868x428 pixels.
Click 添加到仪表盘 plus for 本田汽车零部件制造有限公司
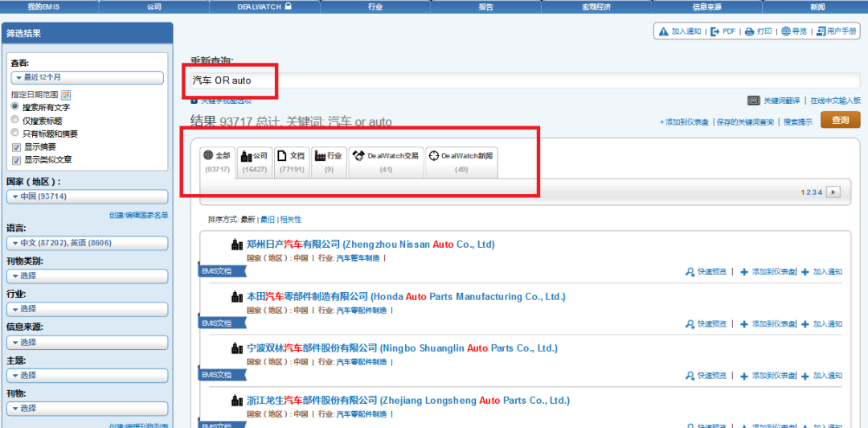coord(744,323)
